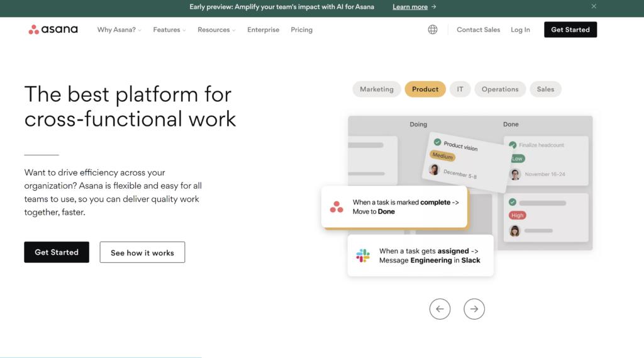Expand the Why Asana? dropdown menu
Image resolution: width=644 pixels, height=358 pixels.
click(119, 30)
